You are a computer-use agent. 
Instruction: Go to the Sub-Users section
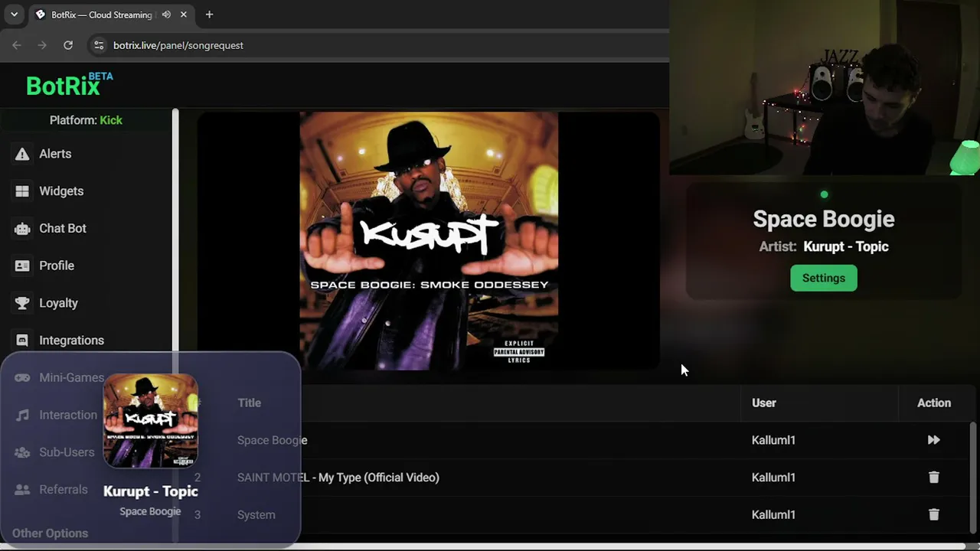[x=67, y=452]
